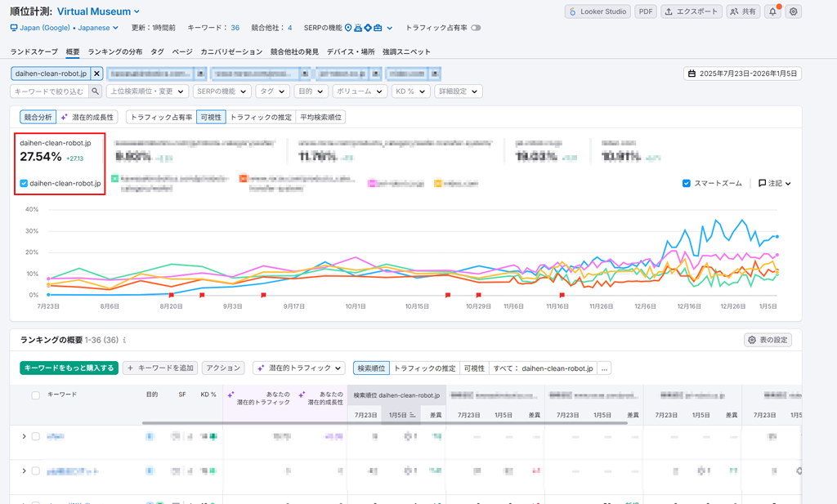Open the ボリューム filter dropdown
The height and width of the screenshot is (504, 837).
click(x=359, y=91)
